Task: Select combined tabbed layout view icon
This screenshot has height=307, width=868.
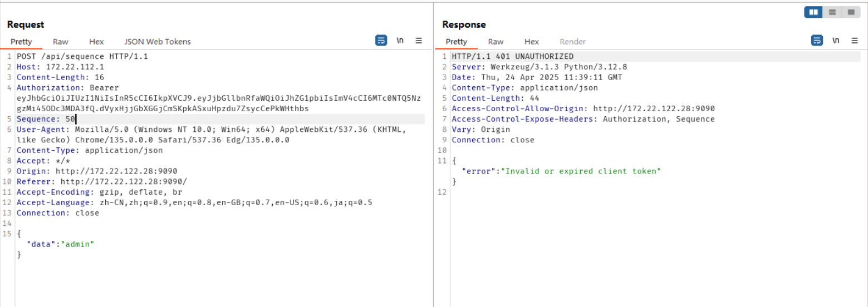Action: click(x=851, y=12)
